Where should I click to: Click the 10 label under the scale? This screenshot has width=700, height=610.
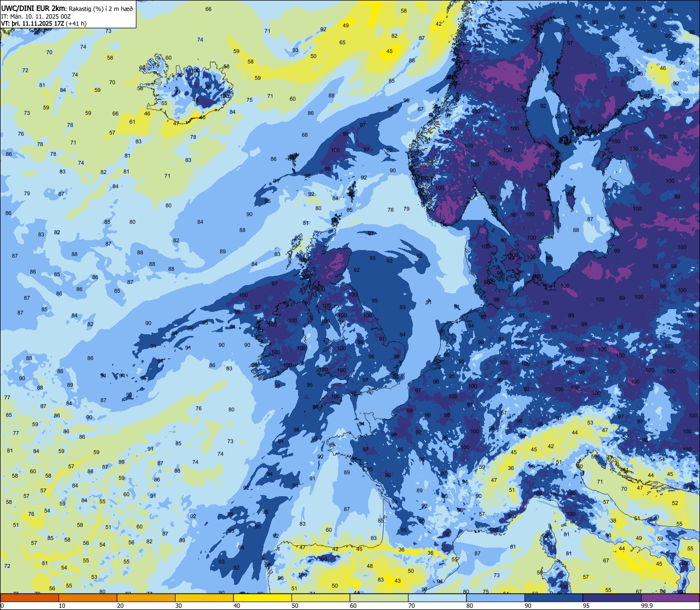[62, 606]
